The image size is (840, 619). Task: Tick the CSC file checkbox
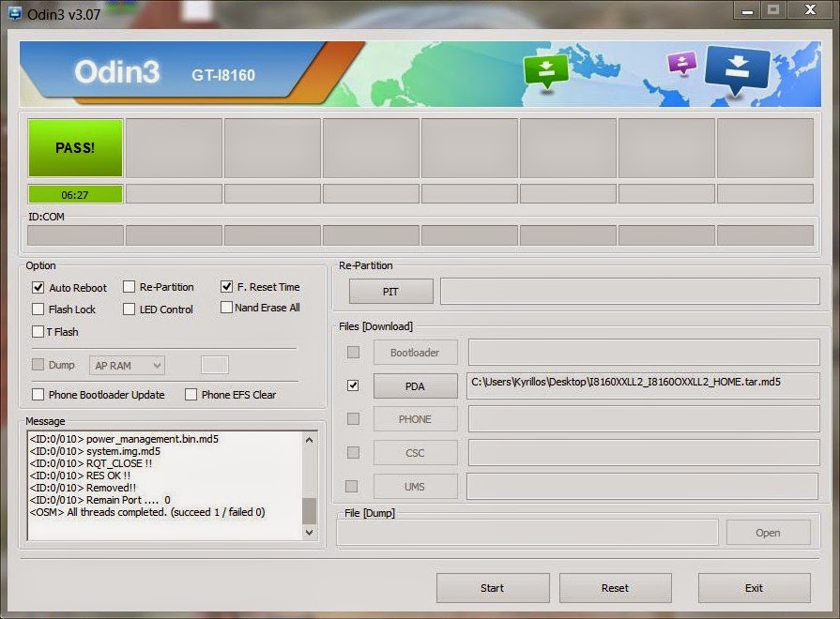[353, 452]
